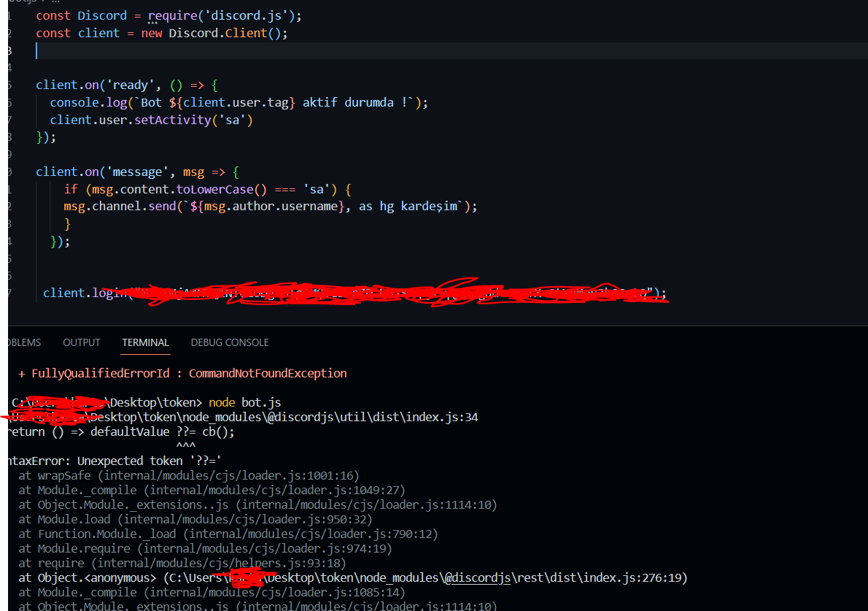Select the TERMINAL panel tab
Screen dimensions: 868x611
tap(146, 342)
